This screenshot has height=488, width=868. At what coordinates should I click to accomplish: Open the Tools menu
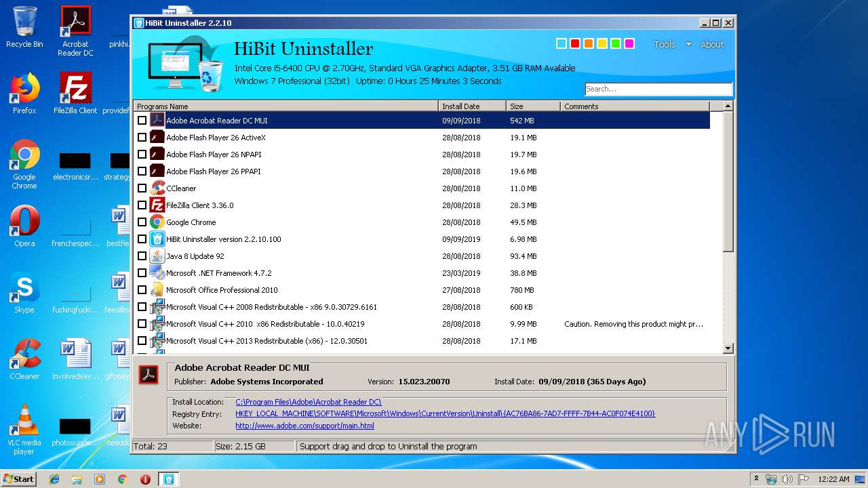click(x=665, y=44)
